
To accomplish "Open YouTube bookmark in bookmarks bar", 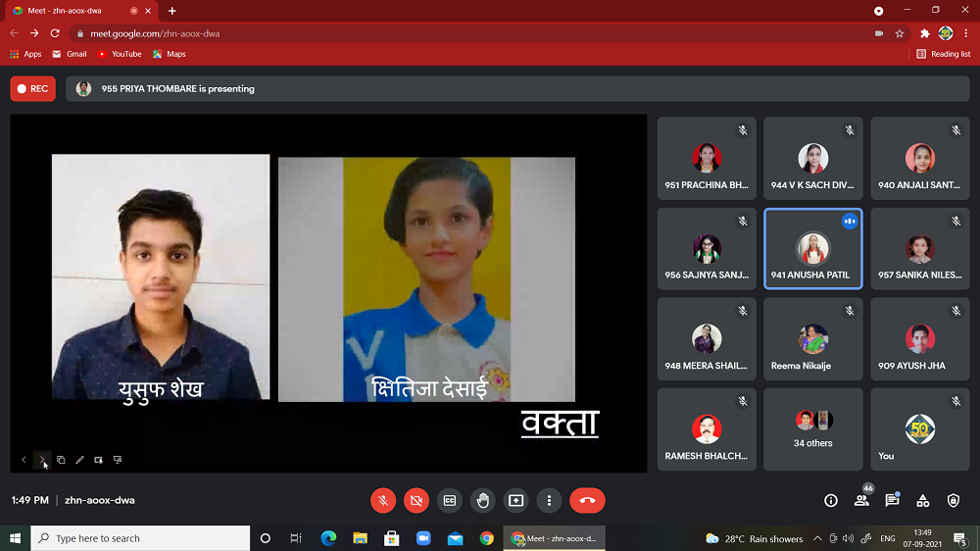I will 120,54.
